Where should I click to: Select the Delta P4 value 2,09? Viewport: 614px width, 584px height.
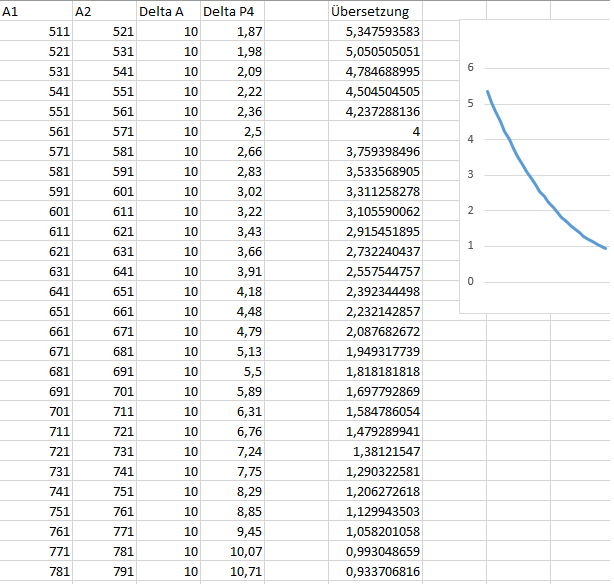[233, 71]
